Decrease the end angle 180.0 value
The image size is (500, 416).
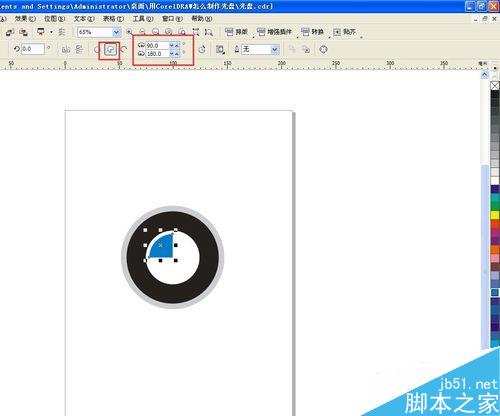tap(172, 54)
